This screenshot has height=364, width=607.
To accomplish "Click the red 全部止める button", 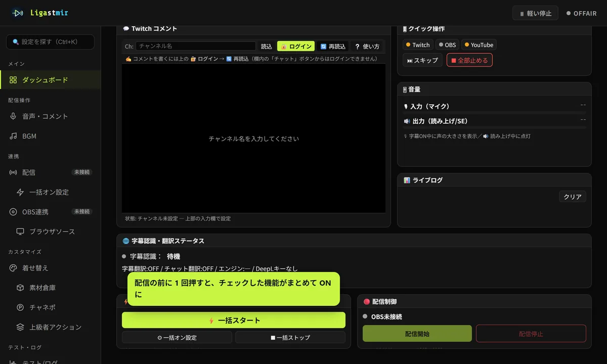I will click(x=469, y=60).
